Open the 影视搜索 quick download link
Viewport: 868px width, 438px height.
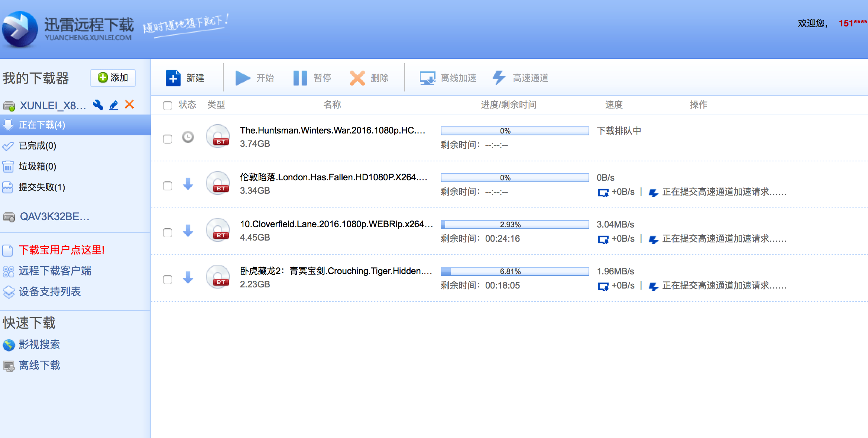click(x=39, y=344)
